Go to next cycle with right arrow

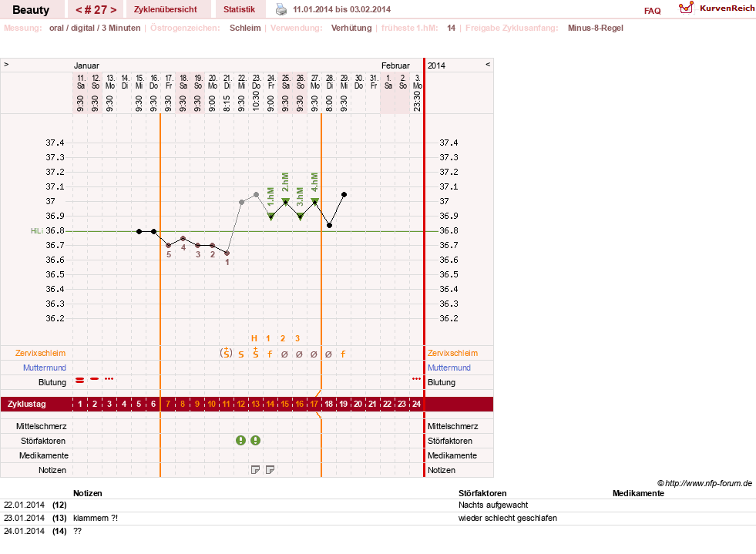pyautogui.click(x=113, y=10)
